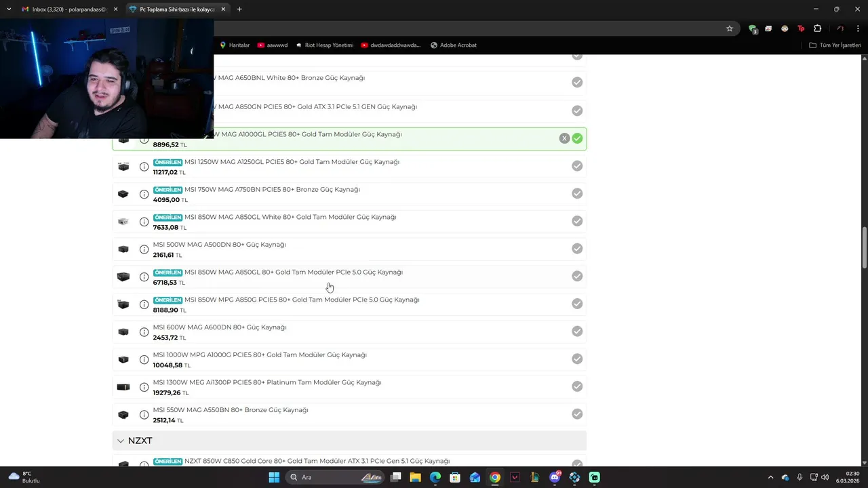
Task: Show info for MSI 850W A850GL White
Action: 144,222
